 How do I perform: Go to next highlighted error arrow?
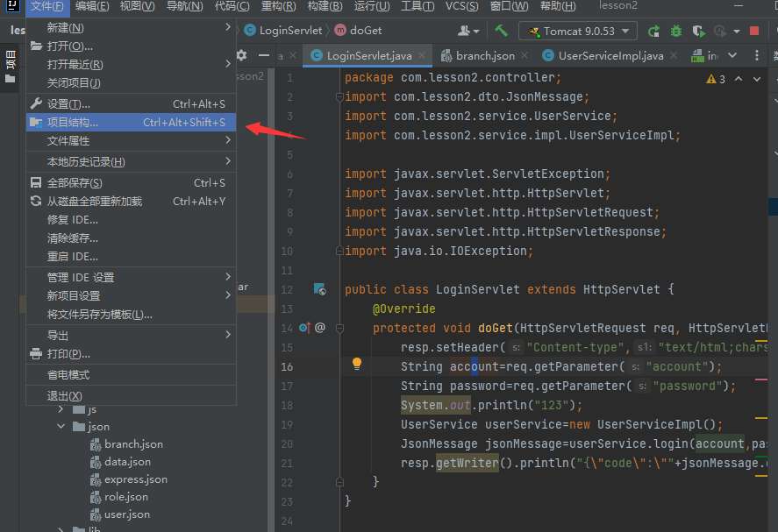[757, 79]
